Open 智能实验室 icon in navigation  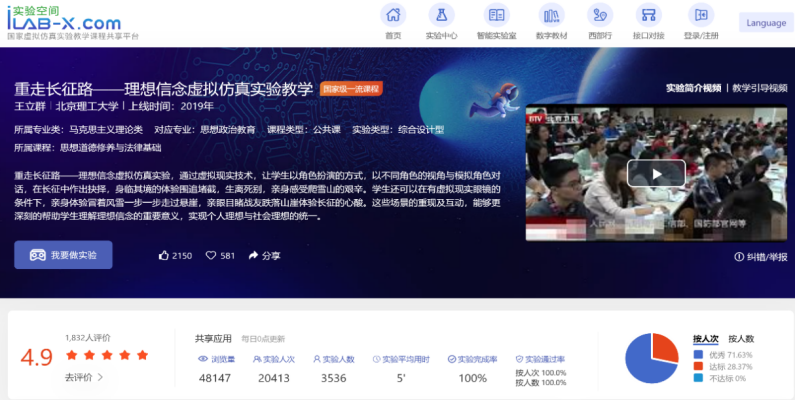[x=496, y=16]
